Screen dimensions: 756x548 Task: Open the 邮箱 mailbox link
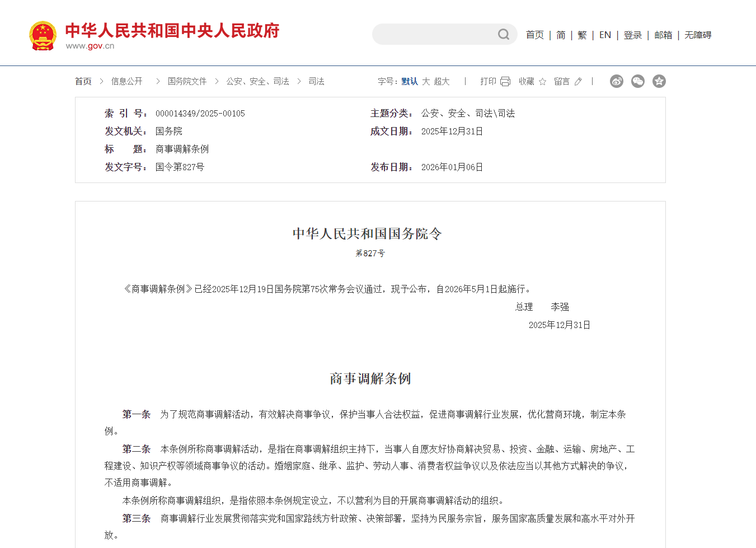[663, 35]
